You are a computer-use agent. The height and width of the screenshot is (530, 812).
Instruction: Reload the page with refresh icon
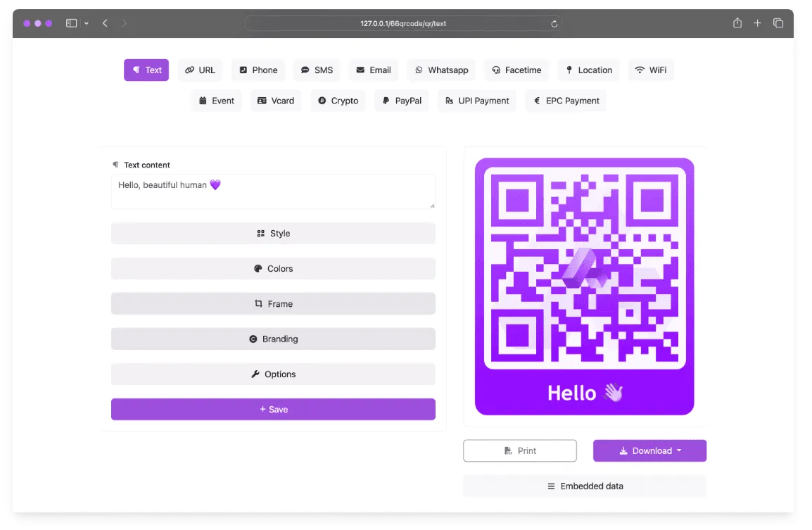pos(554,24)
